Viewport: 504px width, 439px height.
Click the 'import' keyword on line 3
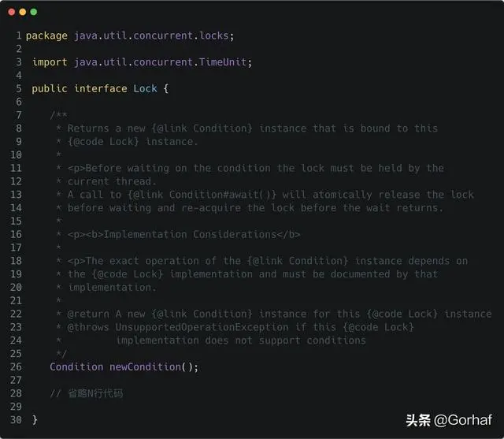50,62
